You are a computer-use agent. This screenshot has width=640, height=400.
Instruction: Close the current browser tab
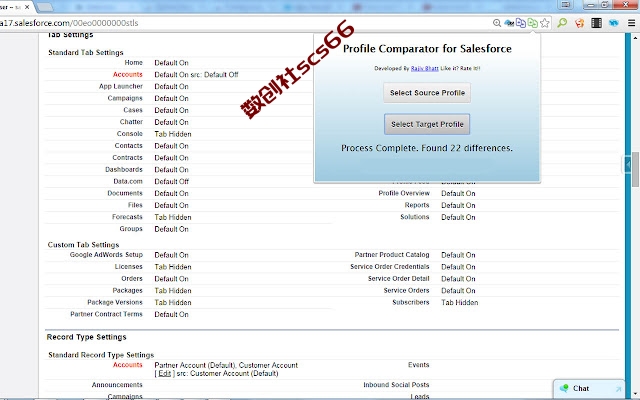tap(27, 7)
